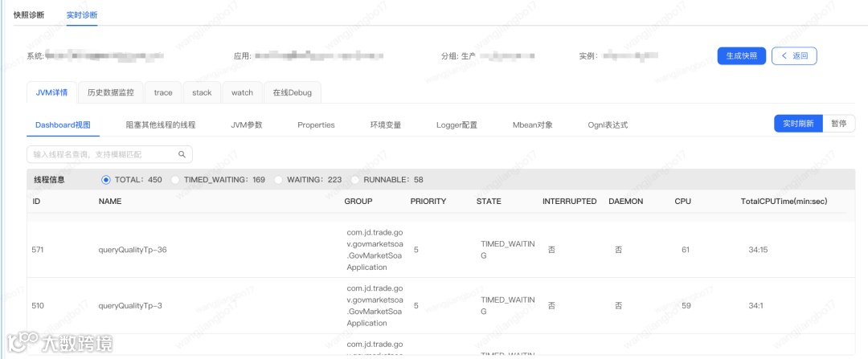Image resolution: width=868 pixels, height=359 pixels.
Task: Open the JVM参数 sub-tab
Action: pos(247,125)
